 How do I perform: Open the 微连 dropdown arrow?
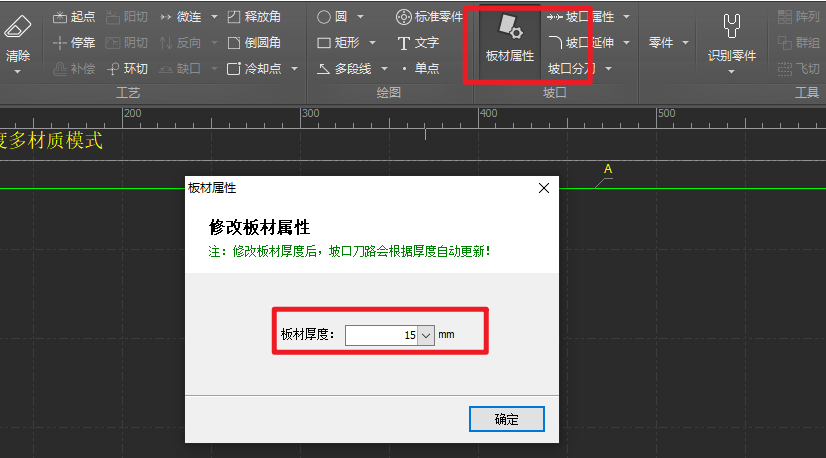(x=214, y=17)
